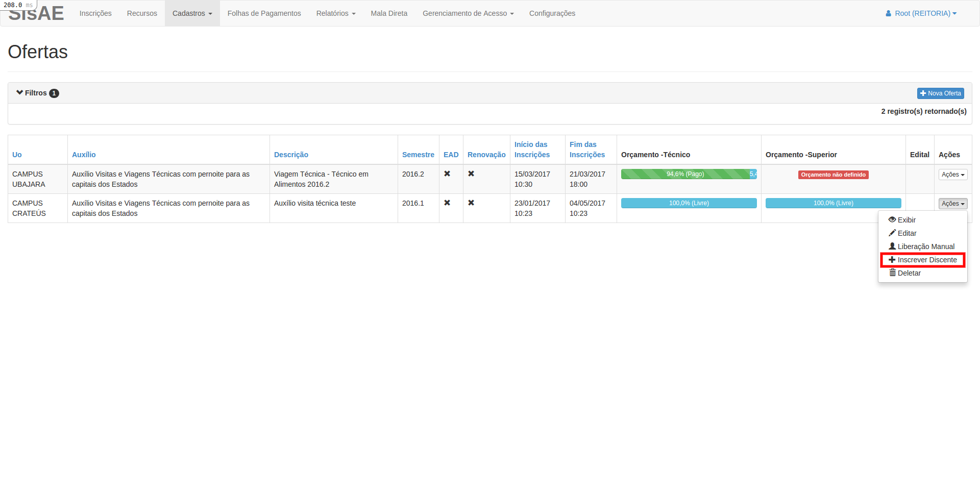Sort table by Auxílio column

pos(84,155)
